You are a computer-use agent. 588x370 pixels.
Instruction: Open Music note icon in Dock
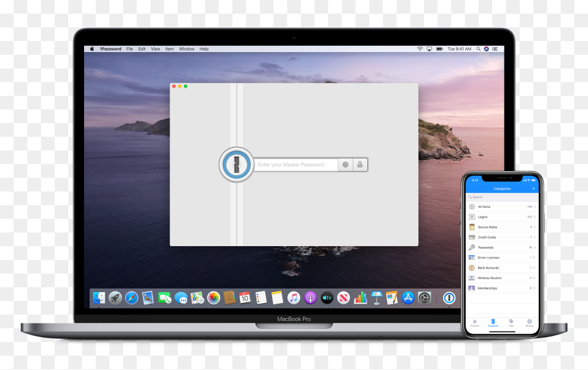coord(293,298)
